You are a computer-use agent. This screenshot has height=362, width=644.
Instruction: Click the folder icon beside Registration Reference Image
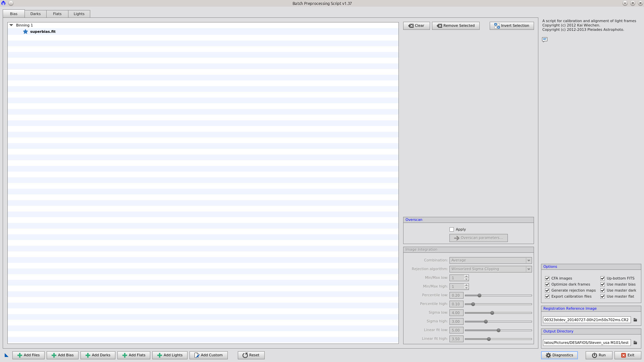[x=635, y=320]
